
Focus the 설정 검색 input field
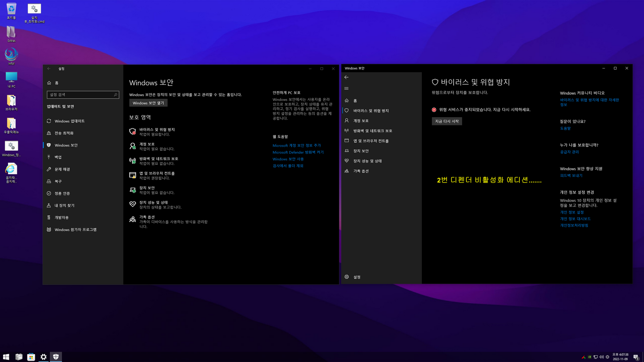[83, 95]
